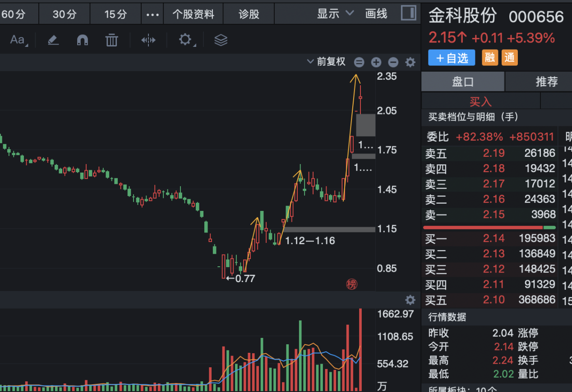The height and width of the screenshot is (392, 572).
Task: Switch to the 推荐 tab
Action: [547, 82]
